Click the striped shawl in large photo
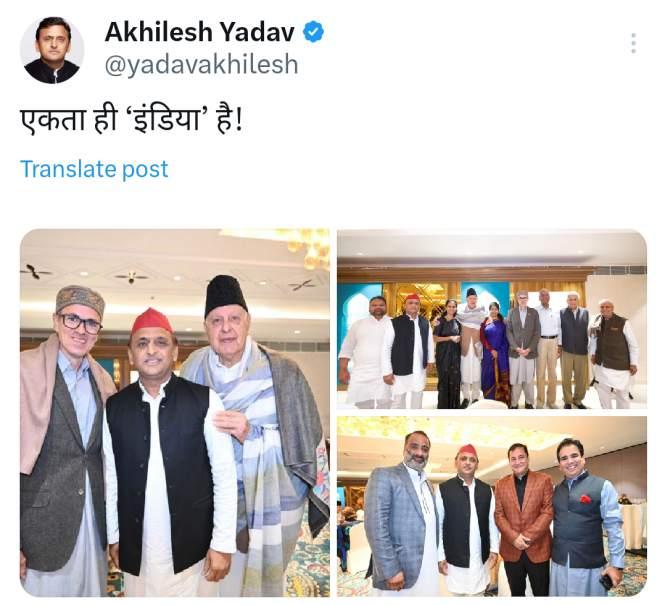Screen dimensions: 657x605 (256, 436)
